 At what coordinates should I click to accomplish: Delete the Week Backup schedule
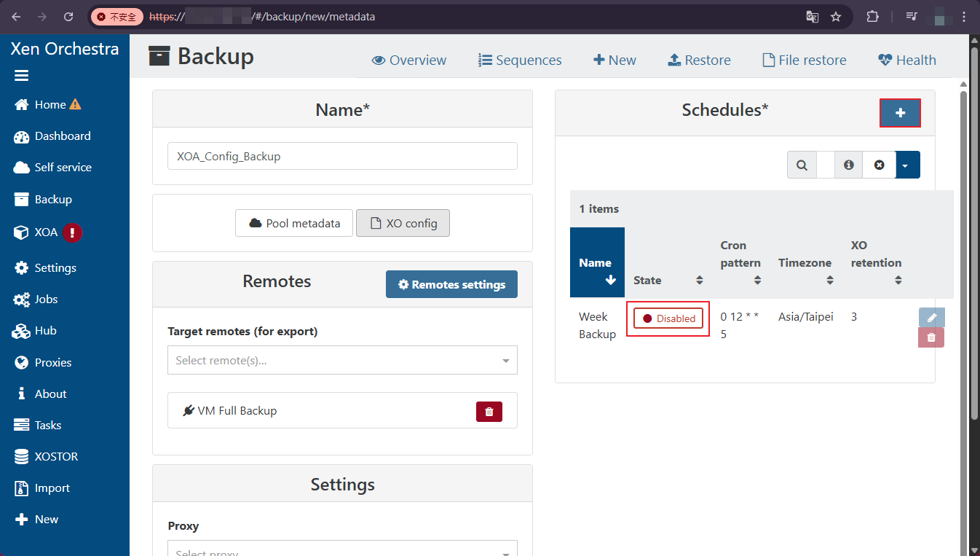pyautogui.click(x=932, y=337)
